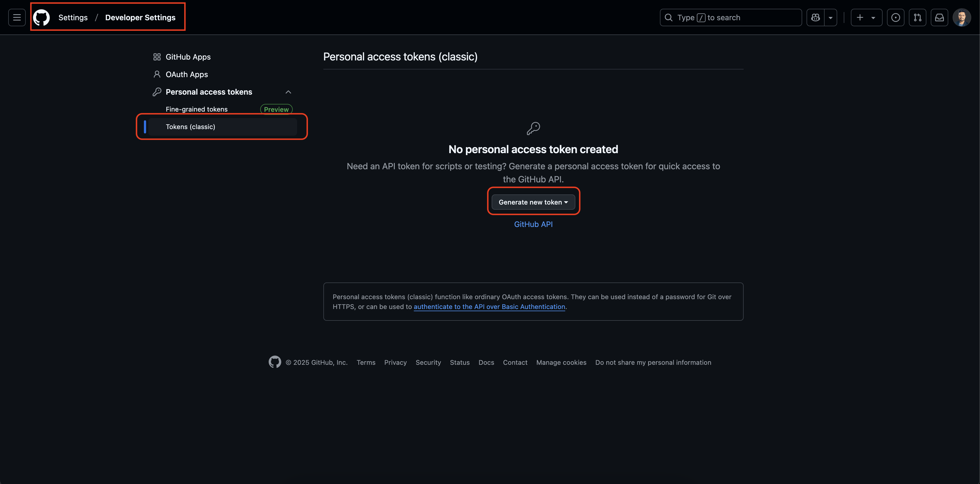Image resolution: width=980 pixels, height=484 pixels.
Task: Open the Issues icon in header
Action: 895,18
